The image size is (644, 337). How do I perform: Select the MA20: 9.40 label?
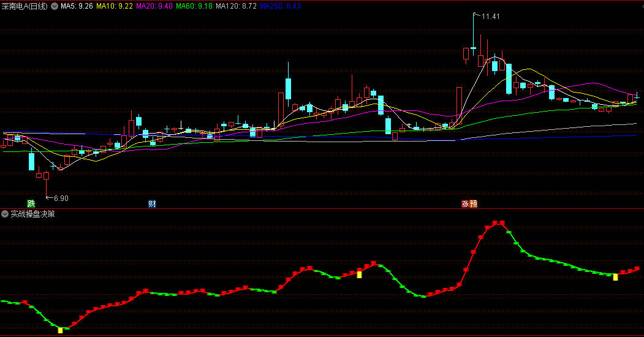pos(154,6)
